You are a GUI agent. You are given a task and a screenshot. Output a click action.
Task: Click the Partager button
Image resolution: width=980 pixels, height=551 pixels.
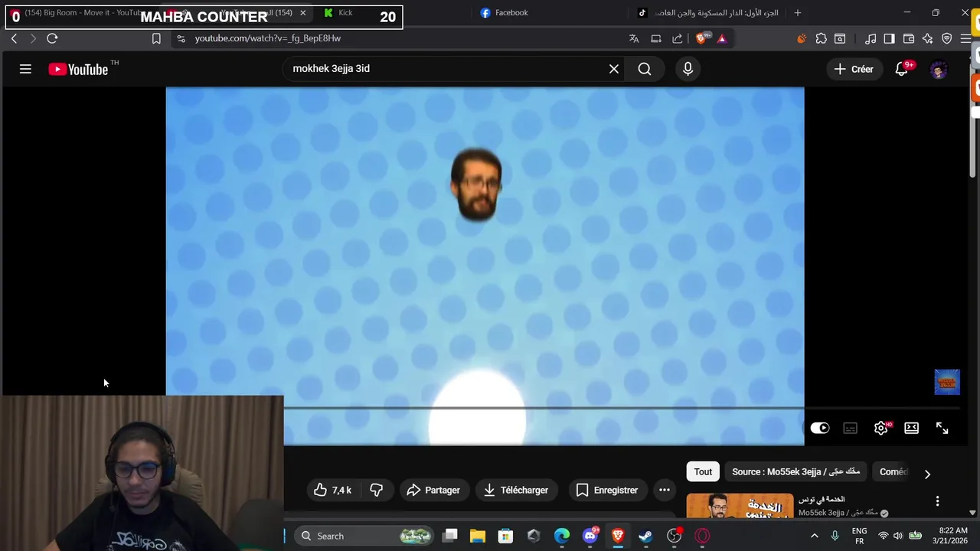pyautogui.click(x=433, y=490)
